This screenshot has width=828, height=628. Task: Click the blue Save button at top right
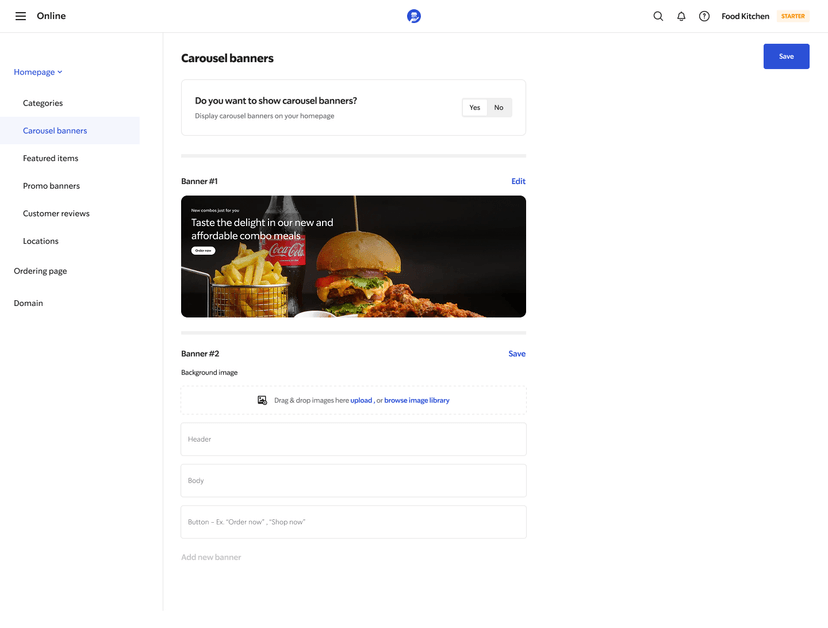point(786,57)
